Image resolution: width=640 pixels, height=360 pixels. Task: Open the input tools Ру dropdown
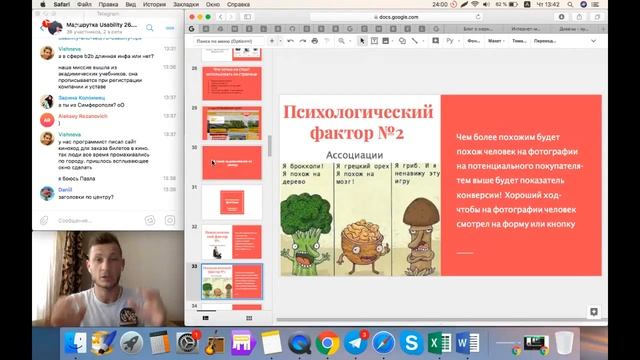point(452,41)
